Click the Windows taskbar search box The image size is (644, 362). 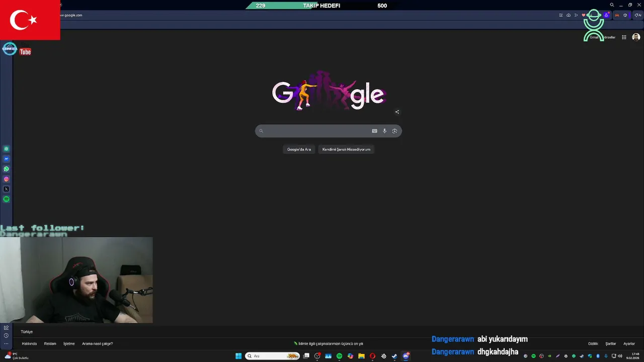pyautogui.click(x=272, y=356)
